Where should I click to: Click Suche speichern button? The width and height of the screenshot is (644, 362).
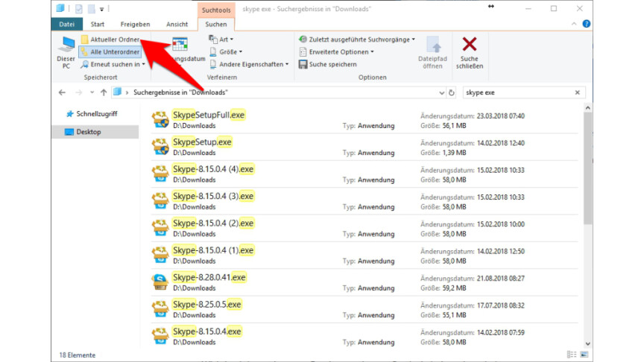(328, 65)
